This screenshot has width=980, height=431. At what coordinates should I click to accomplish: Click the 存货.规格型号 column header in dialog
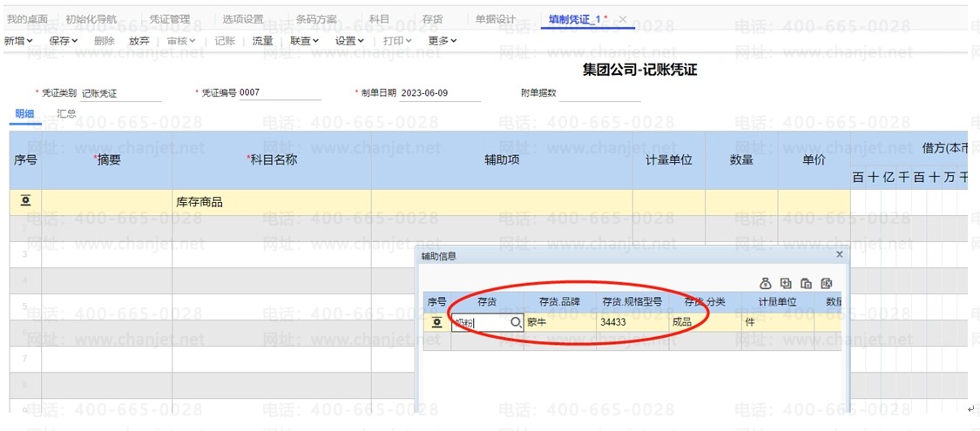[x=632, y=302]
